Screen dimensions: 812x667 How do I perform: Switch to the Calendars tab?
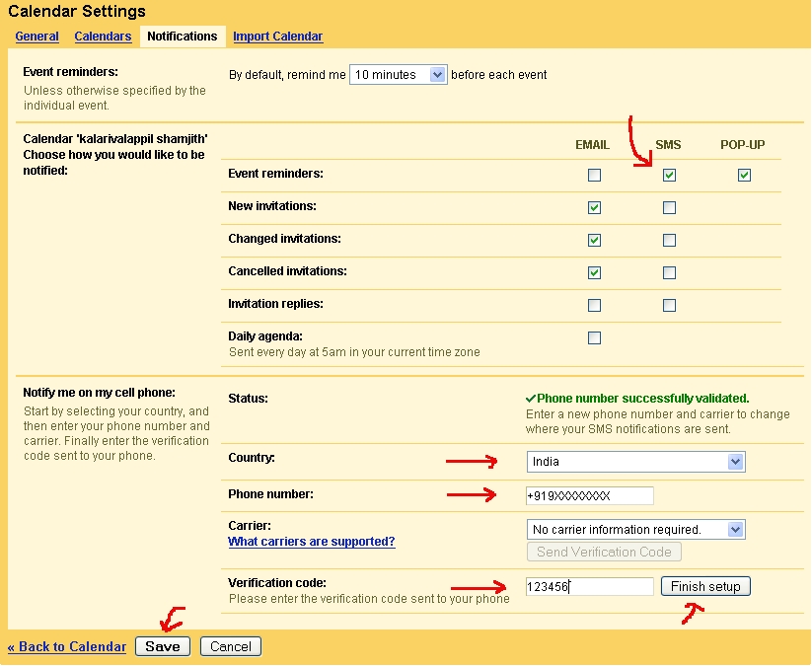(x=103, y=37)
